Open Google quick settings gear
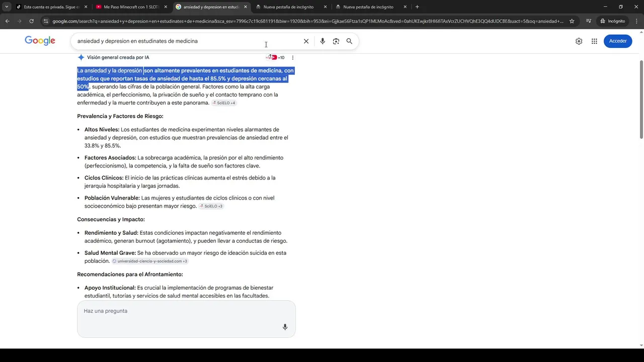644x362 pixels. pos(579,41)
